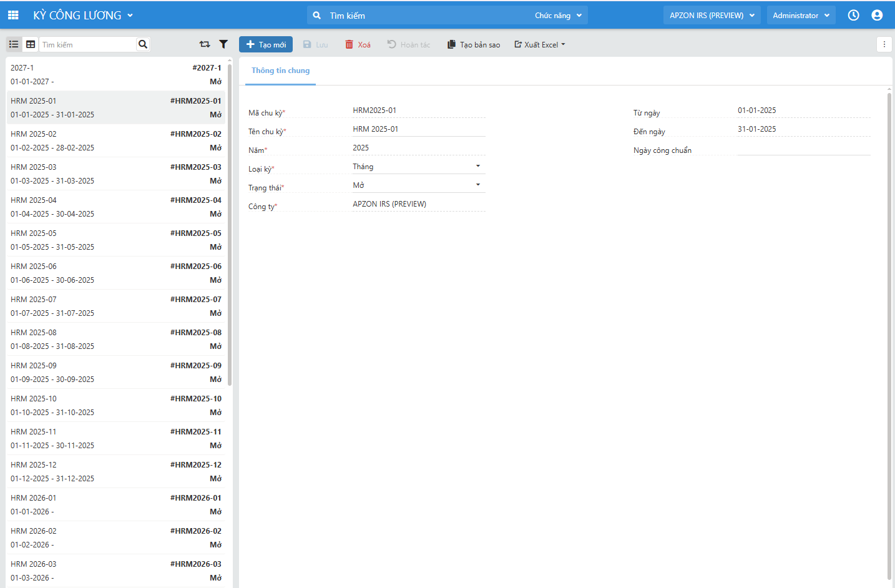Select list record HRM 2025-09

click(116, 372)
